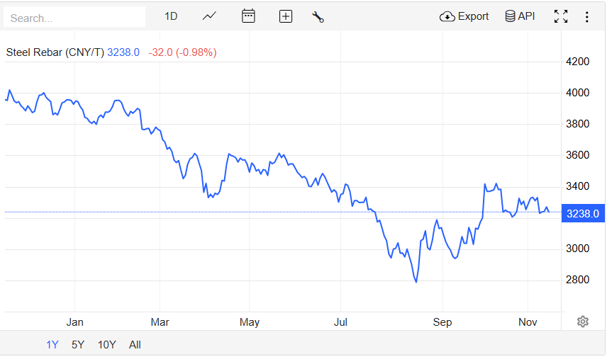607x364 pixels.
Task: Click the plus box compare icon
Action: [286, 16]
